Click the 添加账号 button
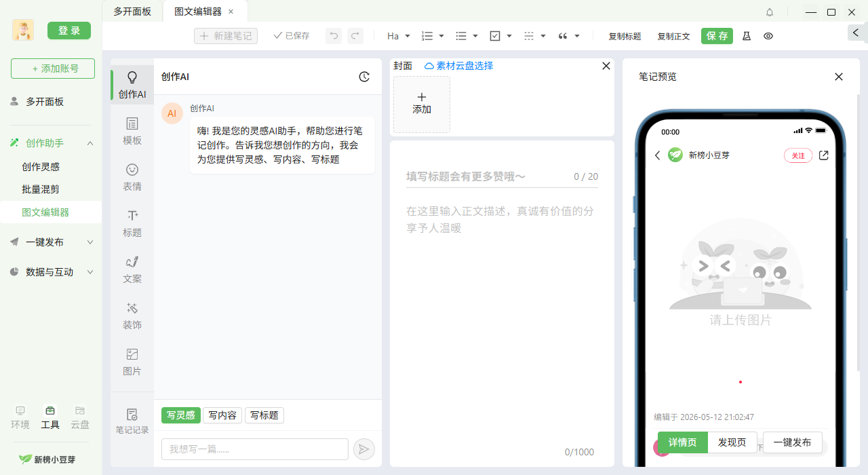868x475 pixels. click(x=53, y=69)
